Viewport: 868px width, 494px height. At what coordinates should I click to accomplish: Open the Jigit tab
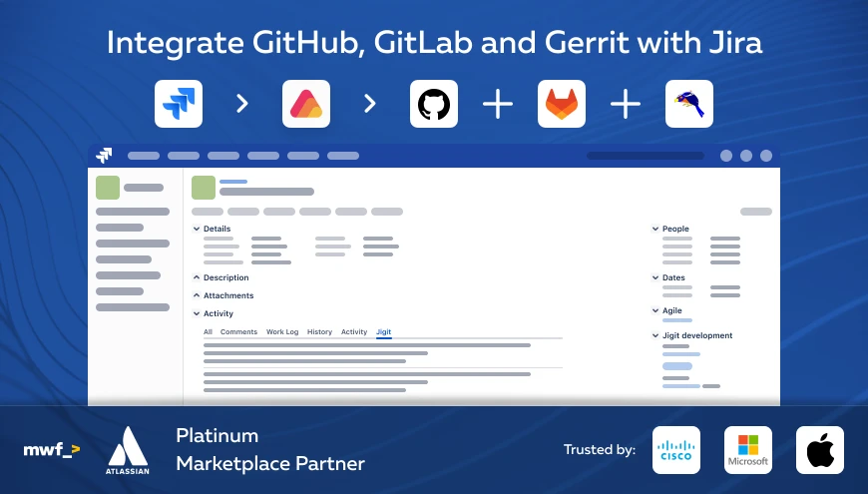point(384,331)
